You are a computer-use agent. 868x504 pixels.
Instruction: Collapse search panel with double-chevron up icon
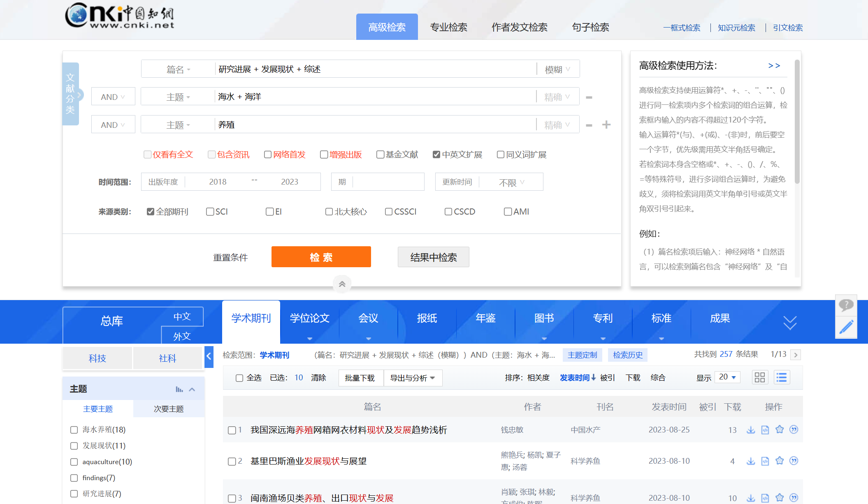[x=342, y=284]
